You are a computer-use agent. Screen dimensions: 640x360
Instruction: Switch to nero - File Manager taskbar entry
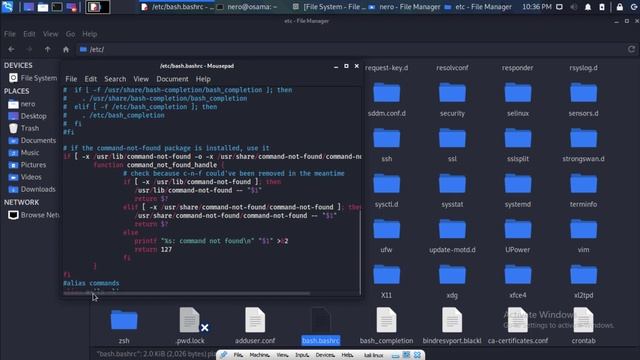tap(404, 7)
